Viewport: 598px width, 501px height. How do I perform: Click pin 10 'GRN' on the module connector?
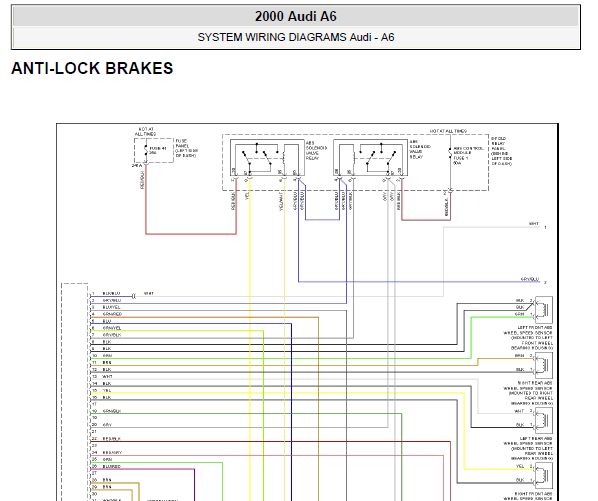[107, 356]
